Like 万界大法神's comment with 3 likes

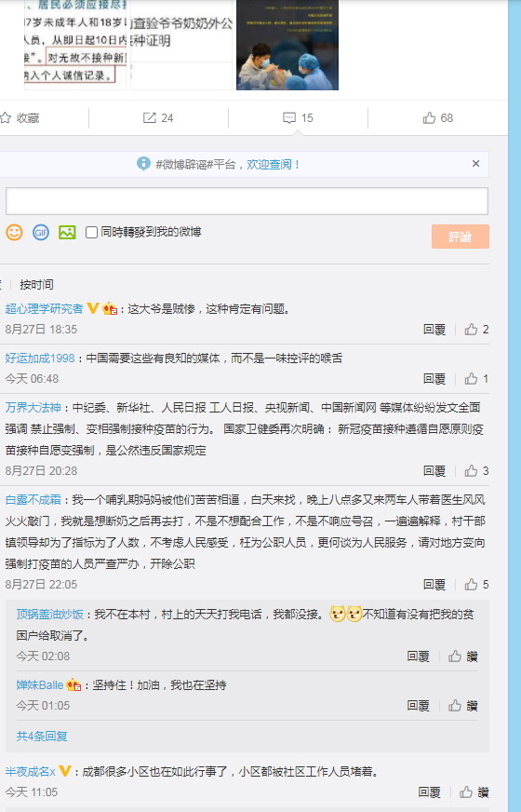(x=476, y=471)
